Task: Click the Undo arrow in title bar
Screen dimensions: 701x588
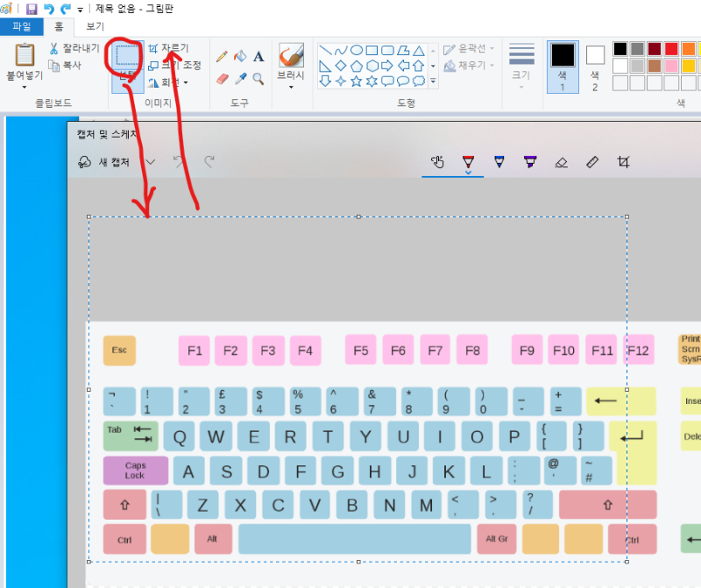Action: point(48,9)
